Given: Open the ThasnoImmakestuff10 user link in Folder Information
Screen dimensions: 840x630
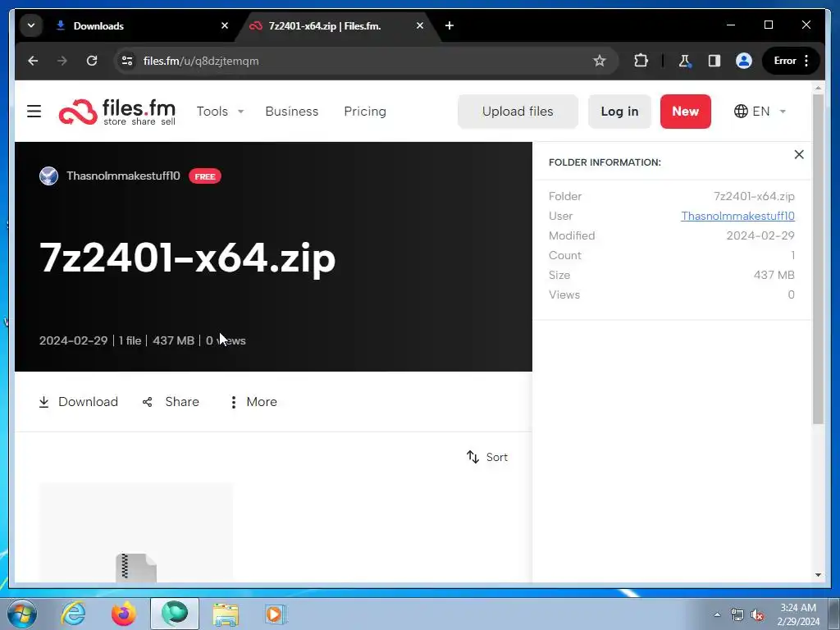Looking at the screenshot, I should coord(737,216).
